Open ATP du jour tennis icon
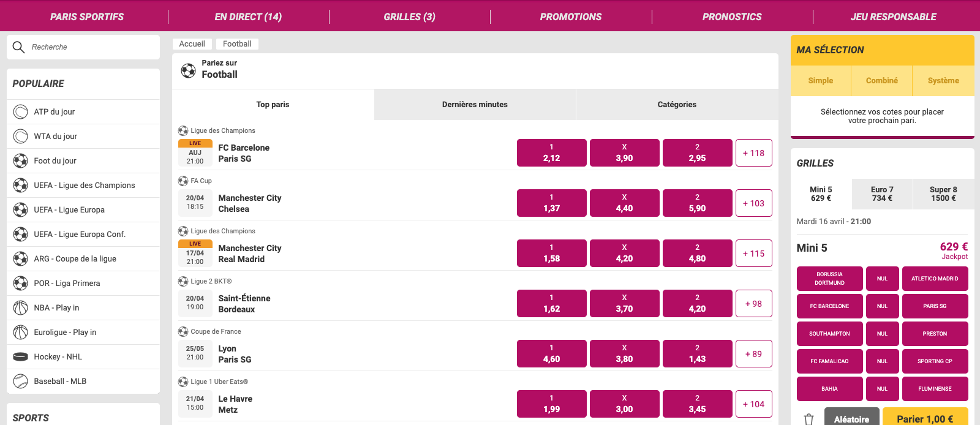This screenshot has width=980, height=425. (x=21, y=111)
